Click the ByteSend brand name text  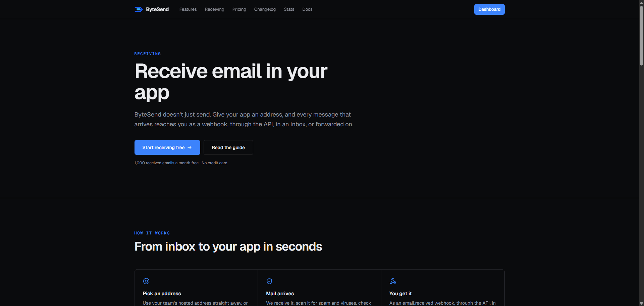pos(157,9)
